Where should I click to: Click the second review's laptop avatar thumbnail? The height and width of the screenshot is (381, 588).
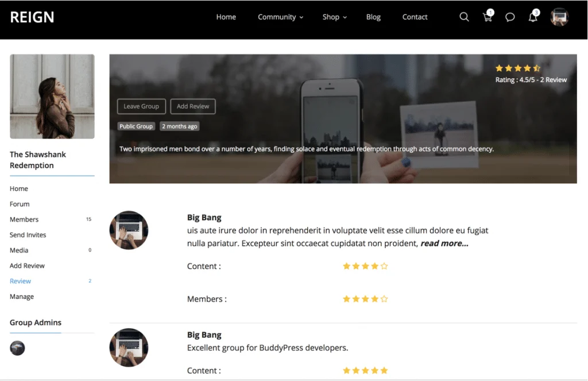[129, 348]
